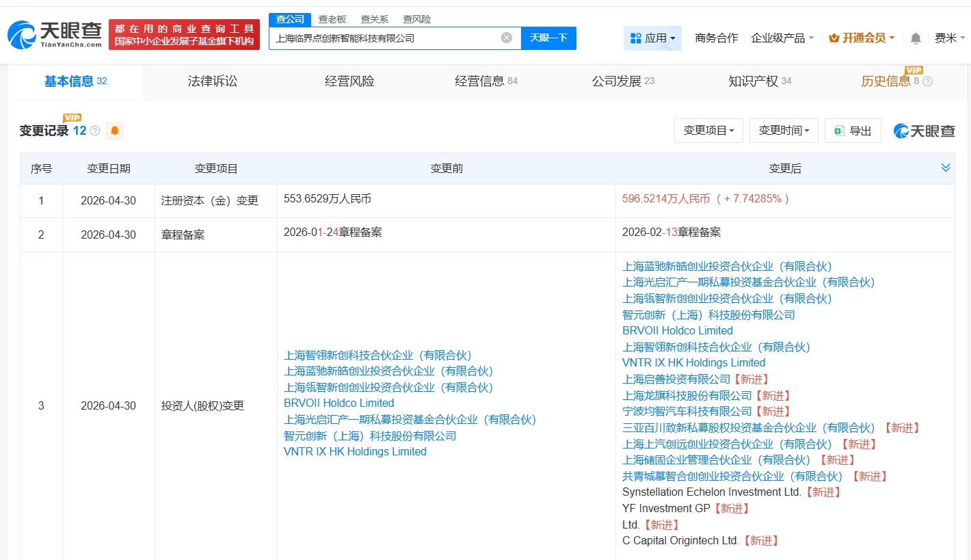Open 三亚百川致新私募股权投资基金合伙企业 link
The width and height of the screenshot is (971, 560).
[x=749, y=427]
